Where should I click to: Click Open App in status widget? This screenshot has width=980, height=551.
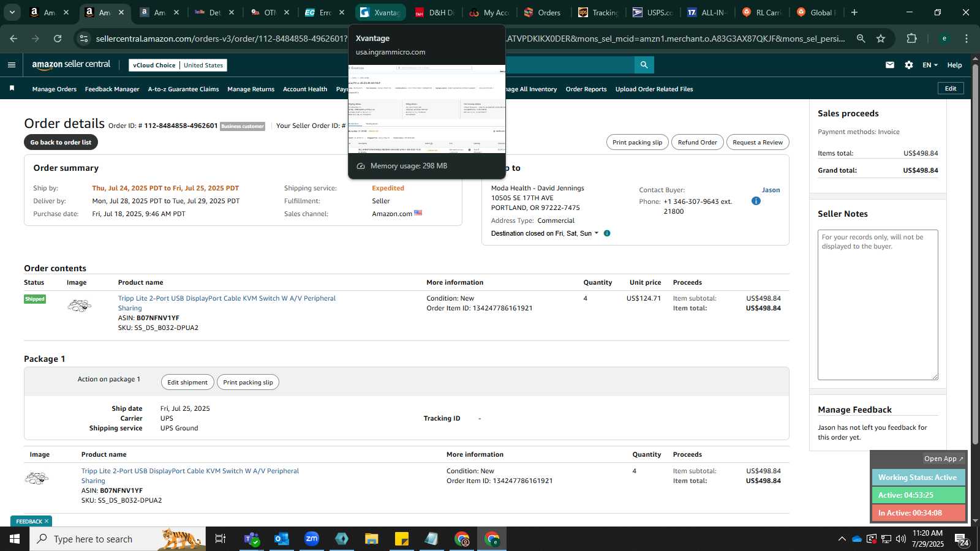[944, 459]
